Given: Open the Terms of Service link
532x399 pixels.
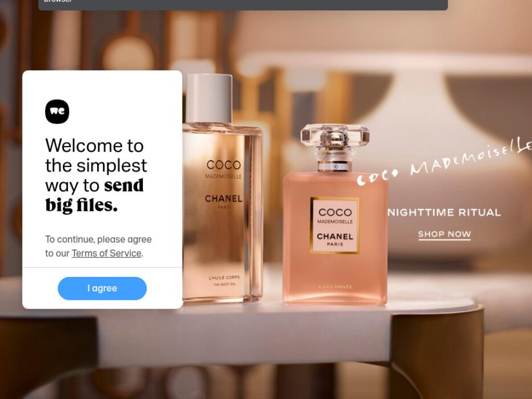Looking at the screenshot, I should pos(107,253).
